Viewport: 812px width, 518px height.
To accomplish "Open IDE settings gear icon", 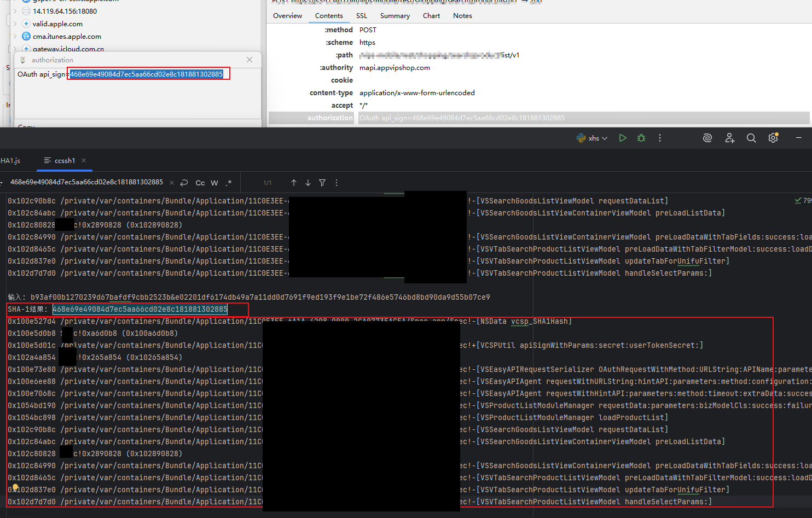I will [x=773, y=138].
